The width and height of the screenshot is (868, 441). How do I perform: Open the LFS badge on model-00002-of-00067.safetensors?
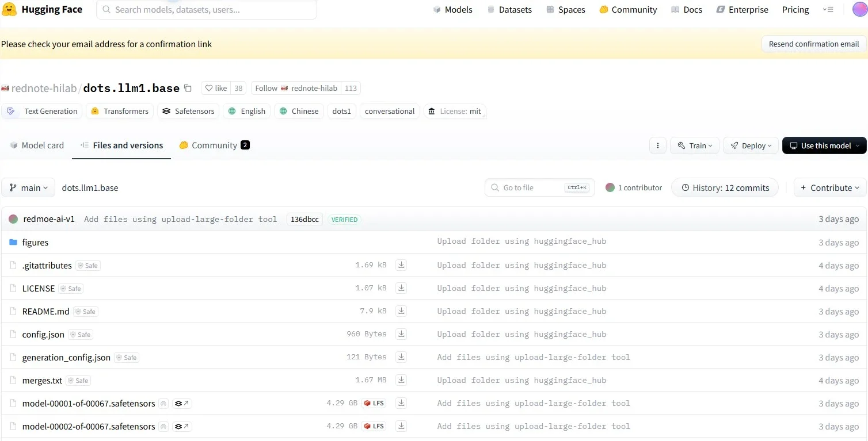(374, 426)
